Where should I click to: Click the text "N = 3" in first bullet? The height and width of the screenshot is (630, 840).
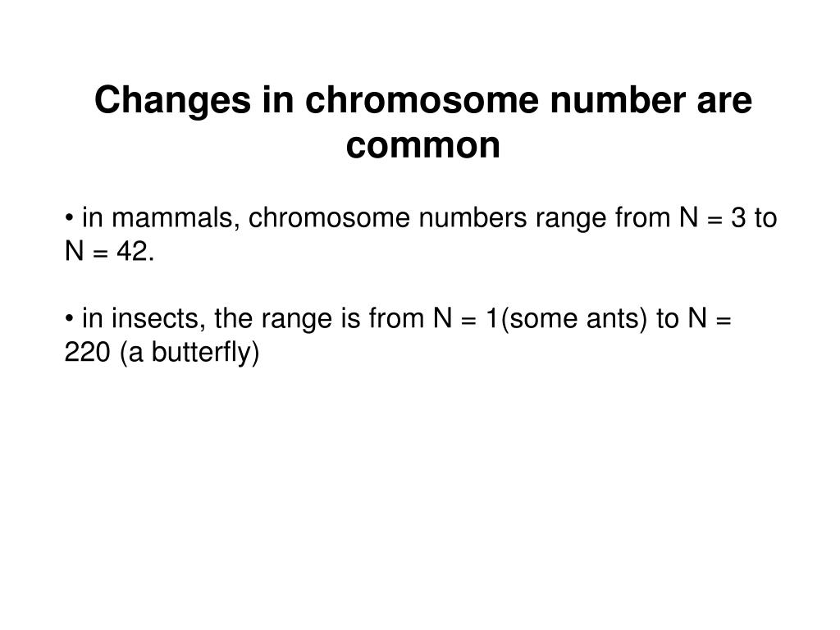[x=713, y=217]
